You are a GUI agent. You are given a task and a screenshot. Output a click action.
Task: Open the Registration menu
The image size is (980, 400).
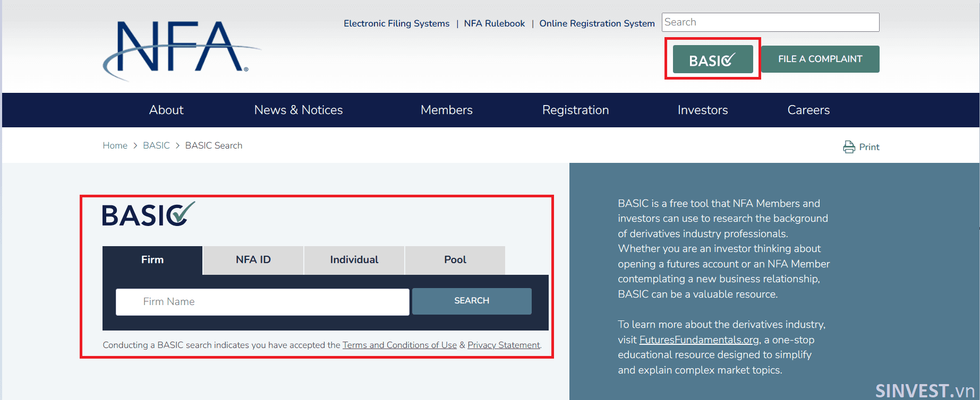click(575, 110)
